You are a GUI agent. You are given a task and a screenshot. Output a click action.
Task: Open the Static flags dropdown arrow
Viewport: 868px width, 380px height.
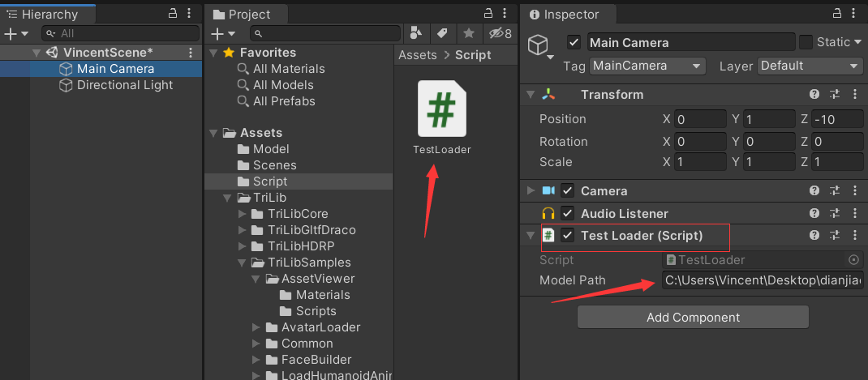pyautogui.click(x=858, y=42)
